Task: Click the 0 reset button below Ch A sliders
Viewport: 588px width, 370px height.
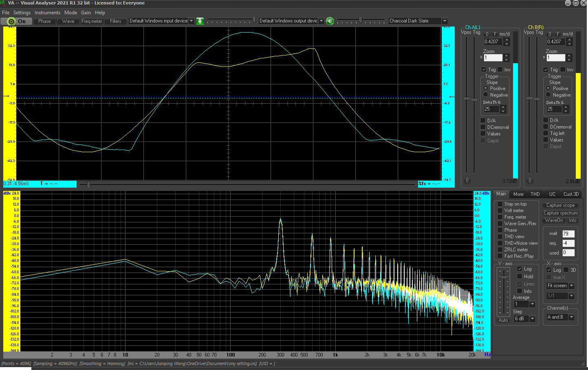Action: pyautogui.click(x=467, y=181)
